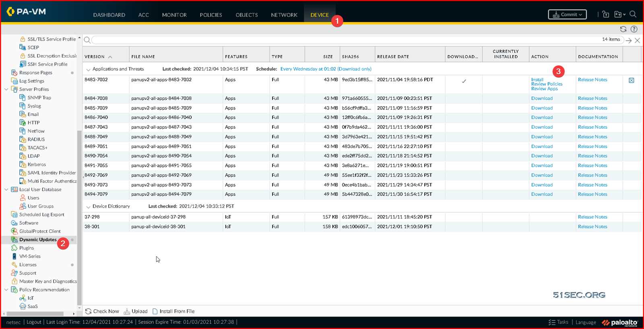Open Users under Local User Database
Screen dimensions: 644x329
click(33, 198)
